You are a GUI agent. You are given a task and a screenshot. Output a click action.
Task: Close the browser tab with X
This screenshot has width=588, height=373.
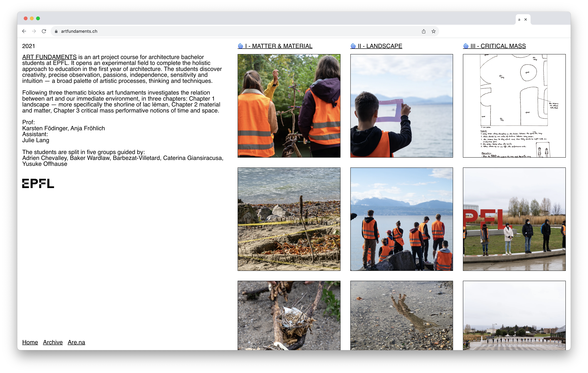pos(525,20)
